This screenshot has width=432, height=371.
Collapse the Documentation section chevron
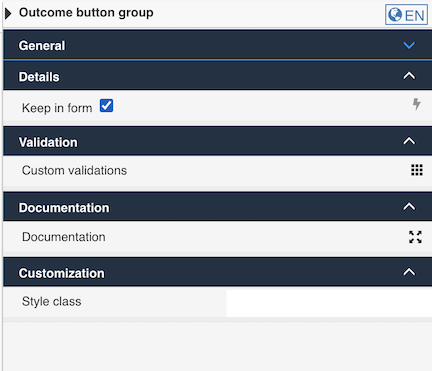[x=409, y=207]
